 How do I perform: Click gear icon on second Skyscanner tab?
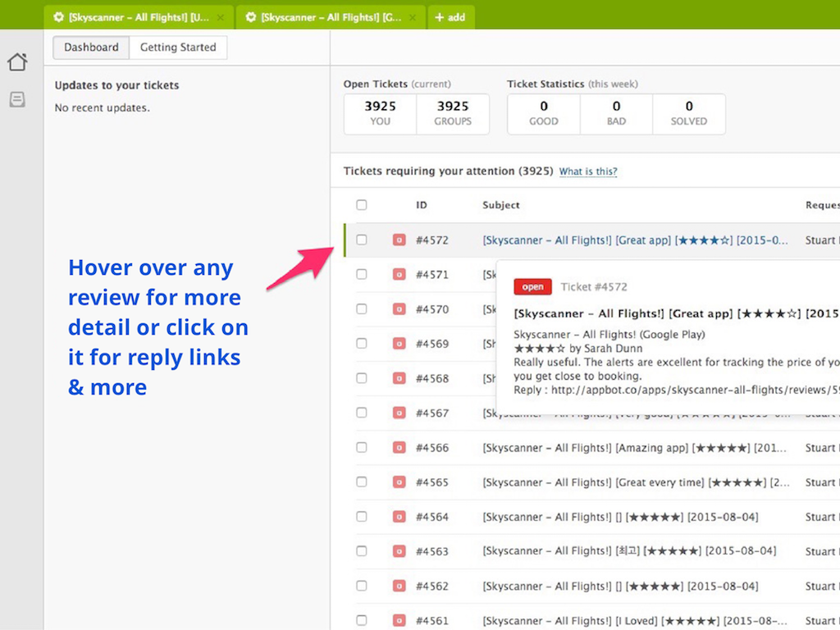tap(250, 17)
